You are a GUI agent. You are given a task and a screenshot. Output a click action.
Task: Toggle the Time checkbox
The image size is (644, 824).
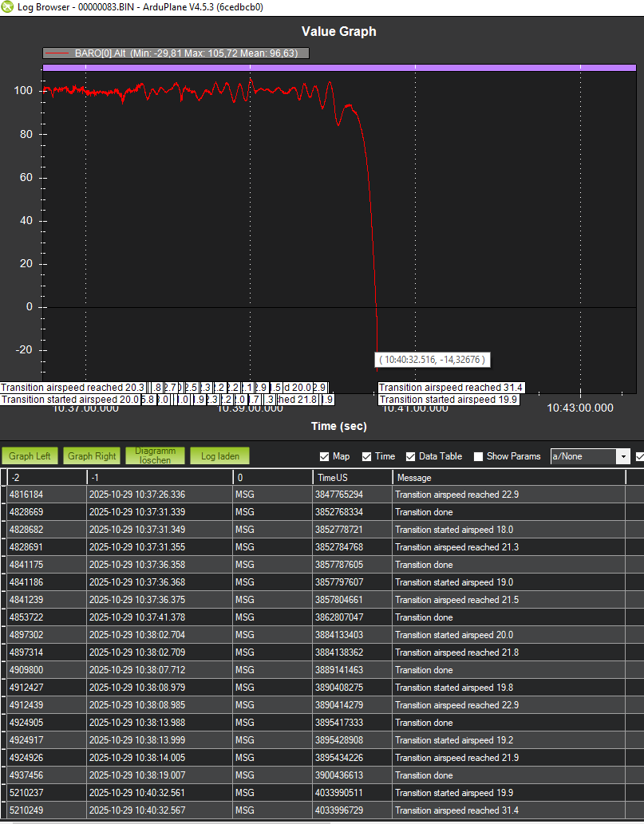point(367,456)
